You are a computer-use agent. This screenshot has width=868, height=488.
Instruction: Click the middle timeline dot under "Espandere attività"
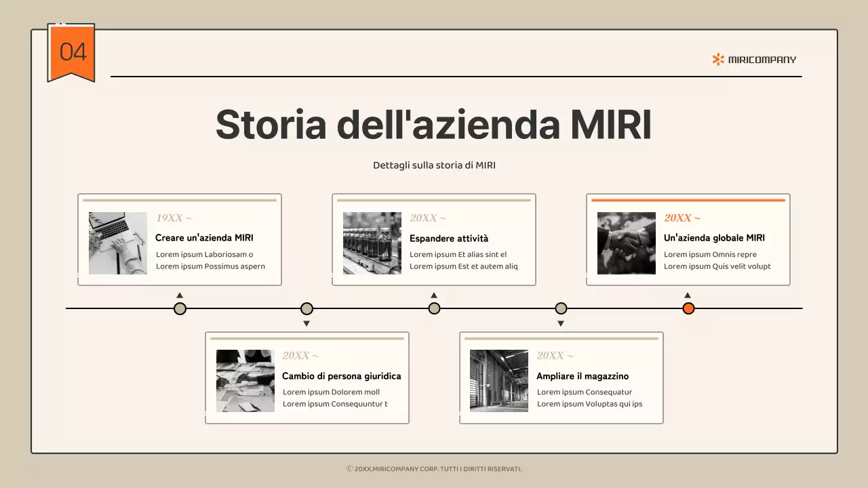coord(434,308)
